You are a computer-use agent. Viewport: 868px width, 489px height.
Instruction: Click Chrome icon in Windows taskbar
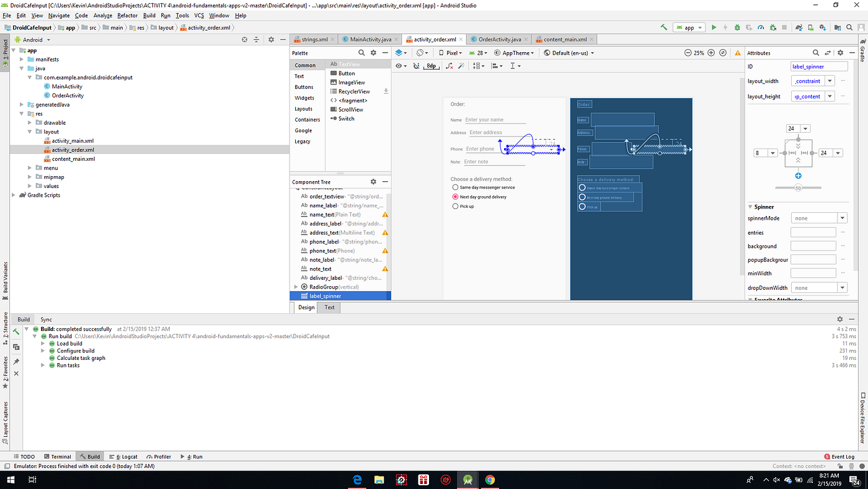(x=490, y=479)
